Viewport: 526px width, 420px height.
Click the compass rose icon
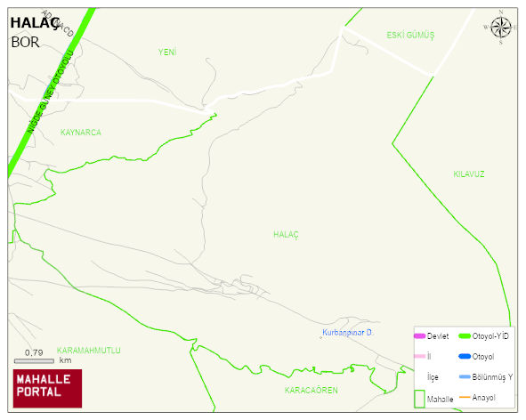coord(501,28)
